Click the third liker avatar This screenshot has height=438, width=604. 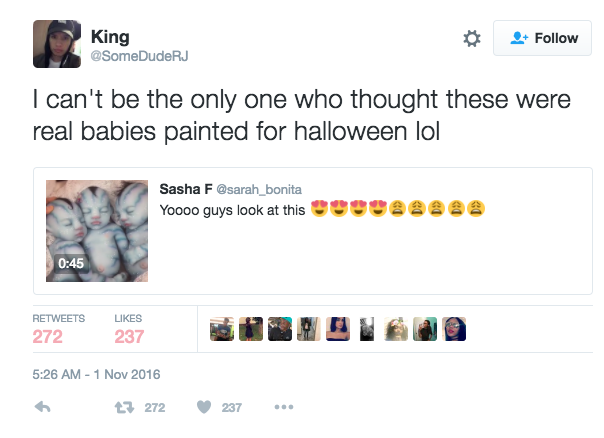coord(279,329)
